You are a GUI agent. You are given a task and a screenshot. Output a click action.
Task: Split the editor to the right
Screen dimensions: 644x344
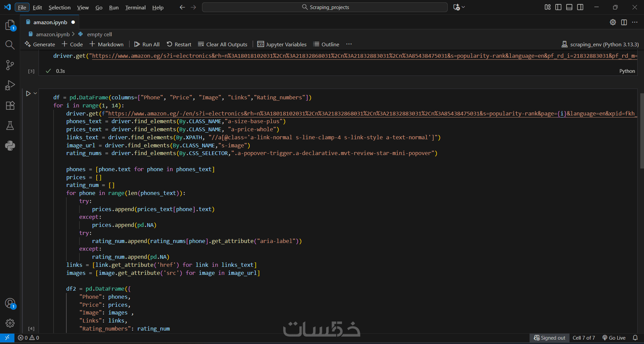click(624, 22)
